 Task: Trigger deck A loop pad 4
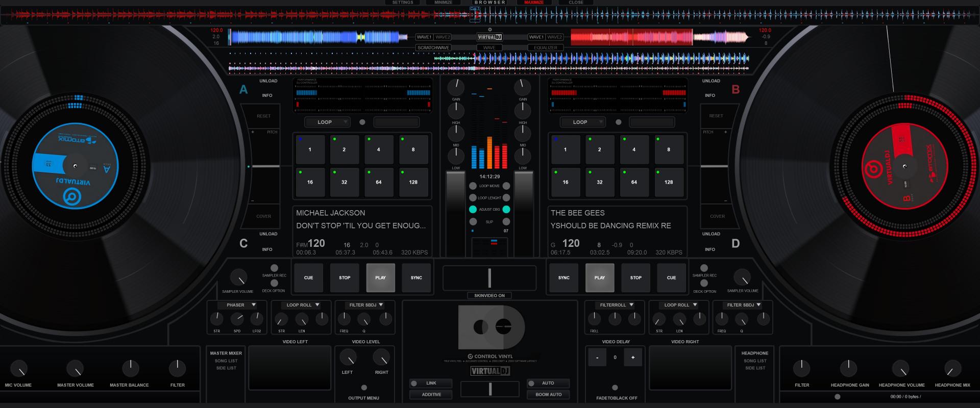click(x=379, y=149)
